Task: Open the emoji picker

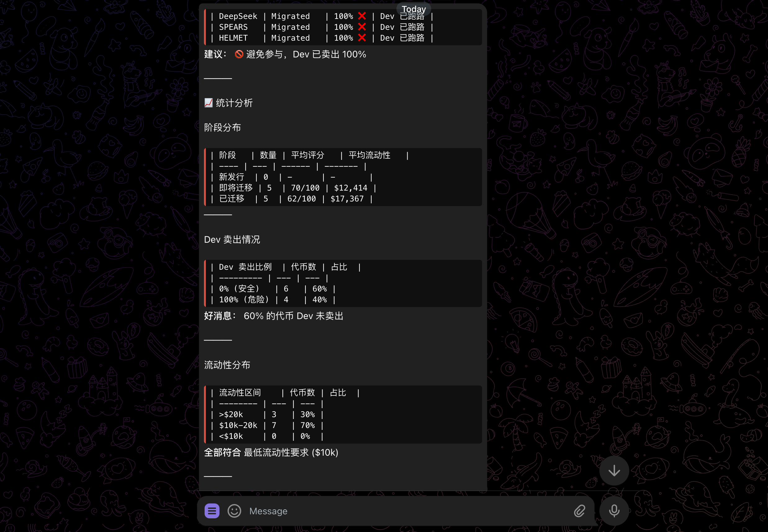Action: [x=234, y=511]
